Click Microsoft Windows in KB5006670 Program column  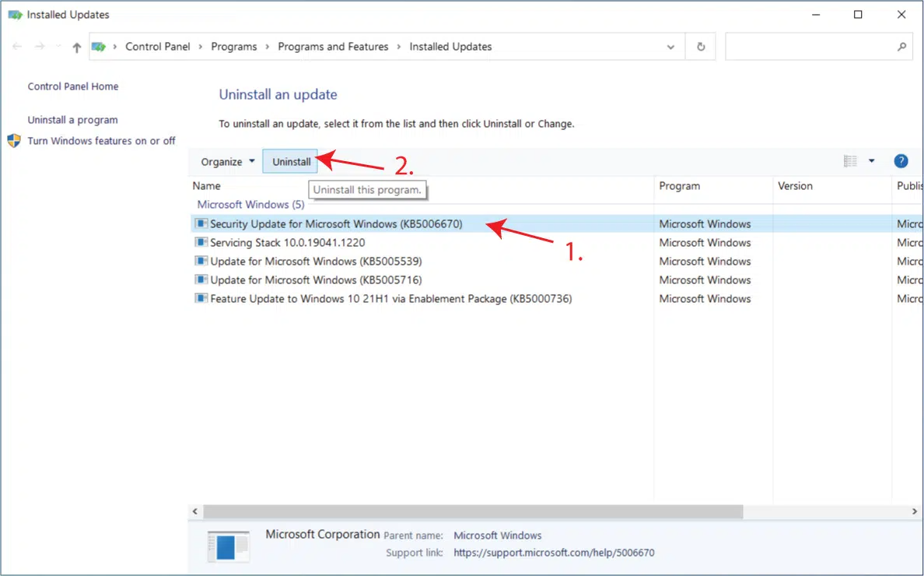click(705, 224)
